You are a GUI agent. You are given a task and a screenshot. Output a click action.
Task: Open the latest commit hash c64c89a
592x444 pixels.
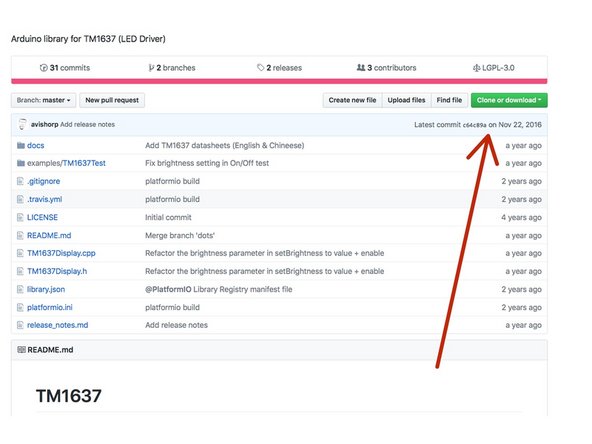475,125
